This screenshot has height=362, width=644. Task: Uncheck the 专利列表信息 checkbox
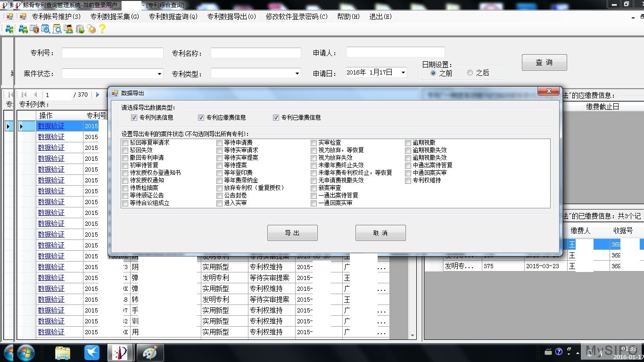pos(134,118)
